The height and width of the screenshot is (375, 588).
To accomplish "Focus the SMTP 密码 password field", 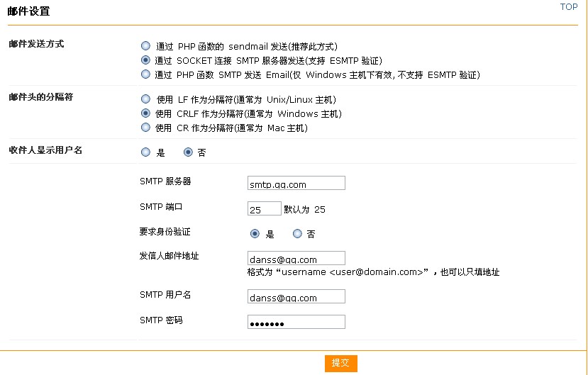I will click(x=296, y=322).
